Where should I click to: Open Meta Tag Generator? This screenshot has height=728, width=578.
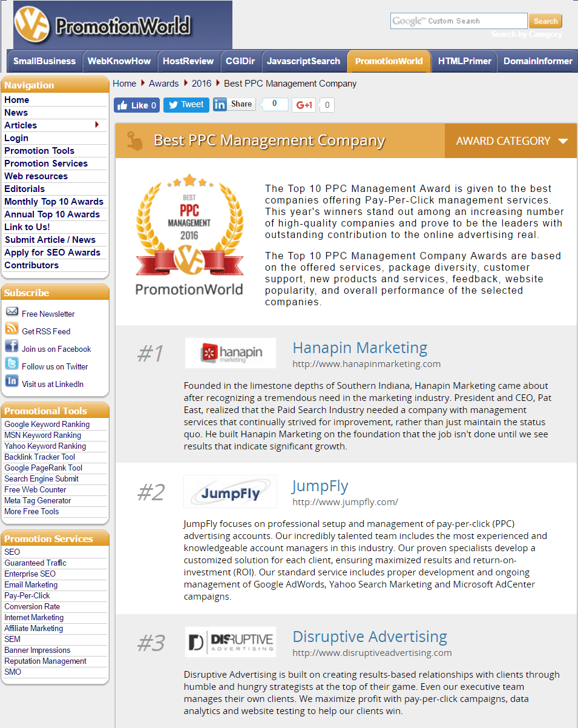tap(38, 501)
